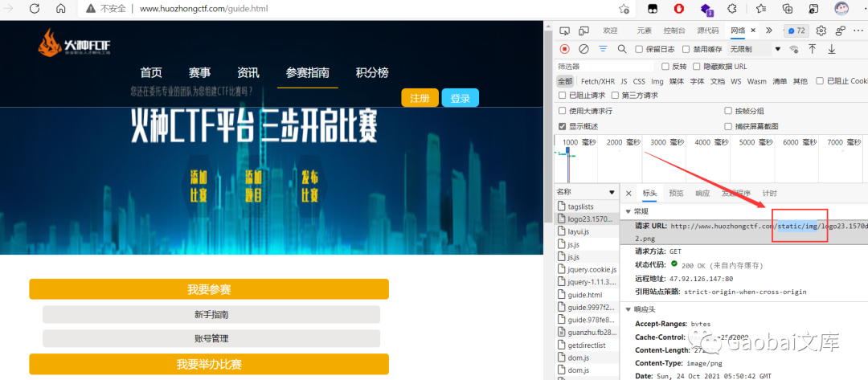Enable 使用大请求行 checkbox
Screen dimensions: 868x380
point(563,111)
